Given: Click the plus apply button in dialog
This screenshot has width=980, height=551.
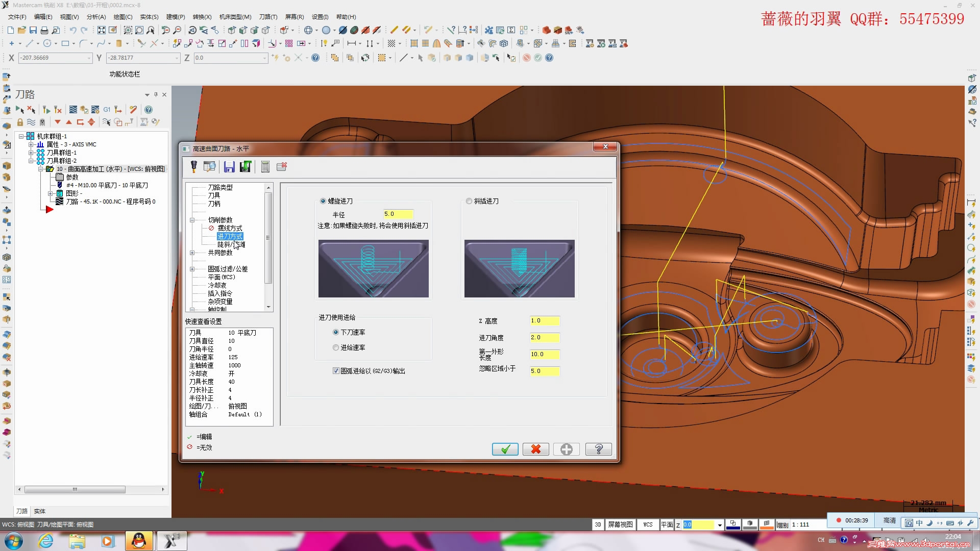Looking at the screenshot, I should point(566,449).
